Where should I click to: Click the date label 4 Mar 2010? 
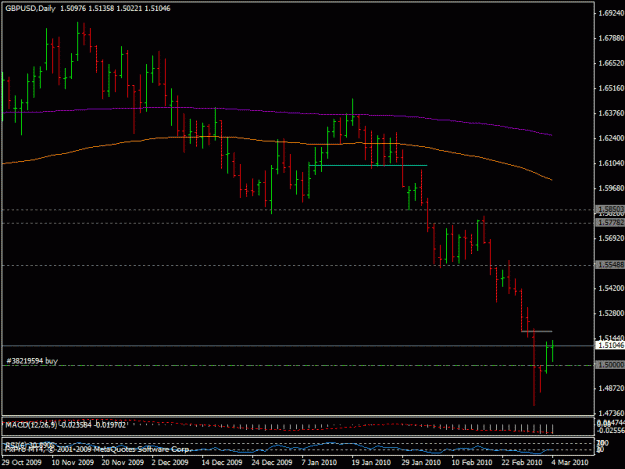click(x=570, y=462)
